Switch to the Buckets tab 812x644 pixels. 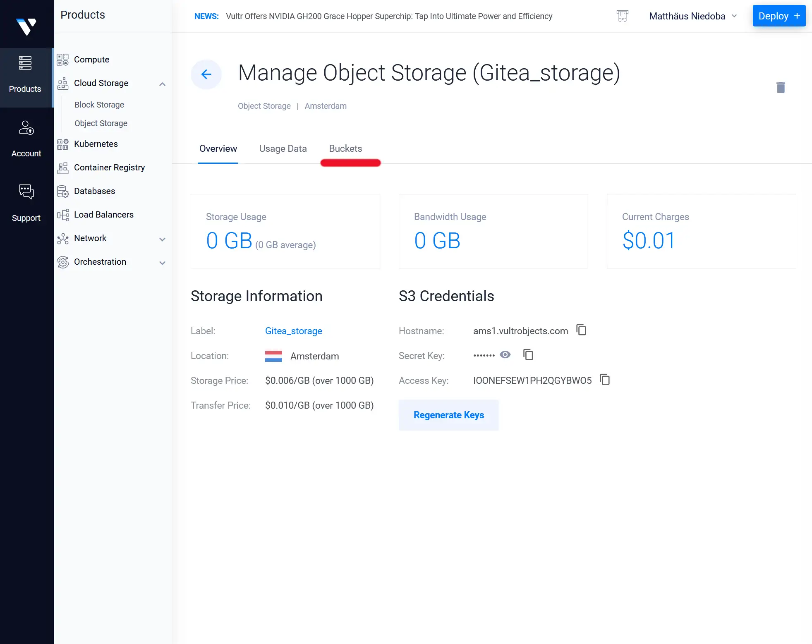click(x=345, y=148)
